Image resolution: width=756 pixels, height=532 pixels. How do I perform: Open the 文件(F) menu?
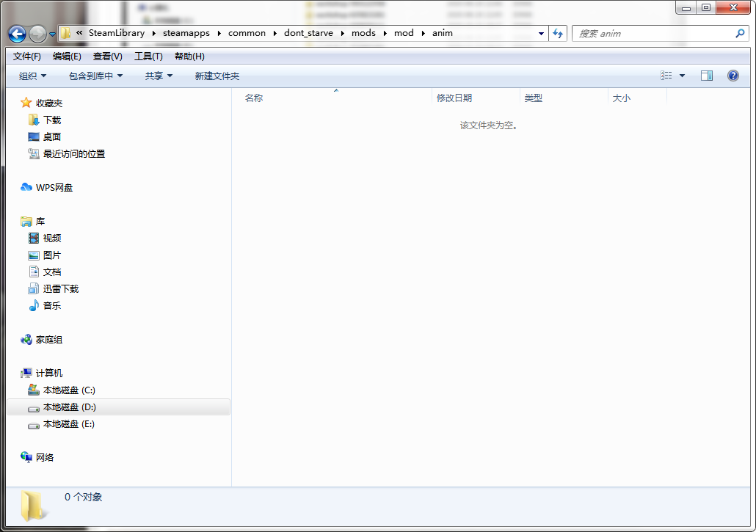point(27,57)
